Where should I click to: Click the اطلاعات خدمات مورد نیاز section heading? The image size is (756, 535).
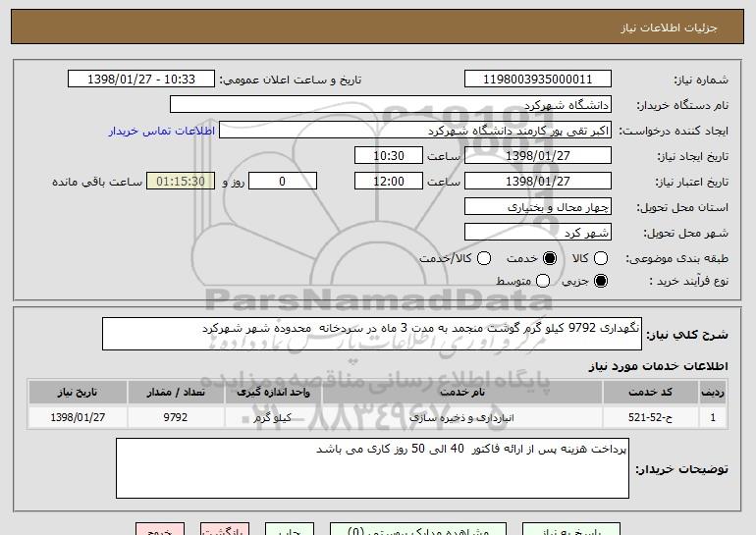tap(658, 366)
